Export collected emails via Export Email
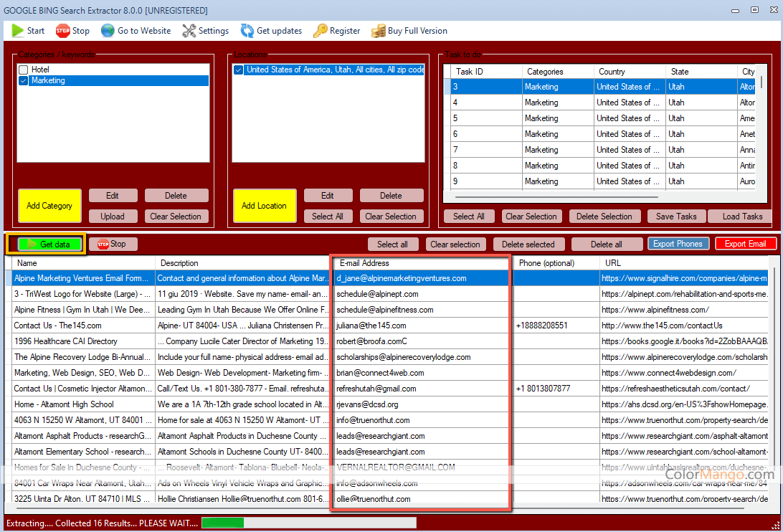The width and height of the screenshot is (783, 532). pos(746,244)
